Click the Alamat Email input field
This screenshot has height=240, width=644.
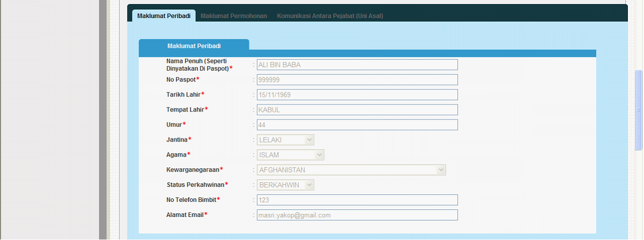tap(357, 215)
